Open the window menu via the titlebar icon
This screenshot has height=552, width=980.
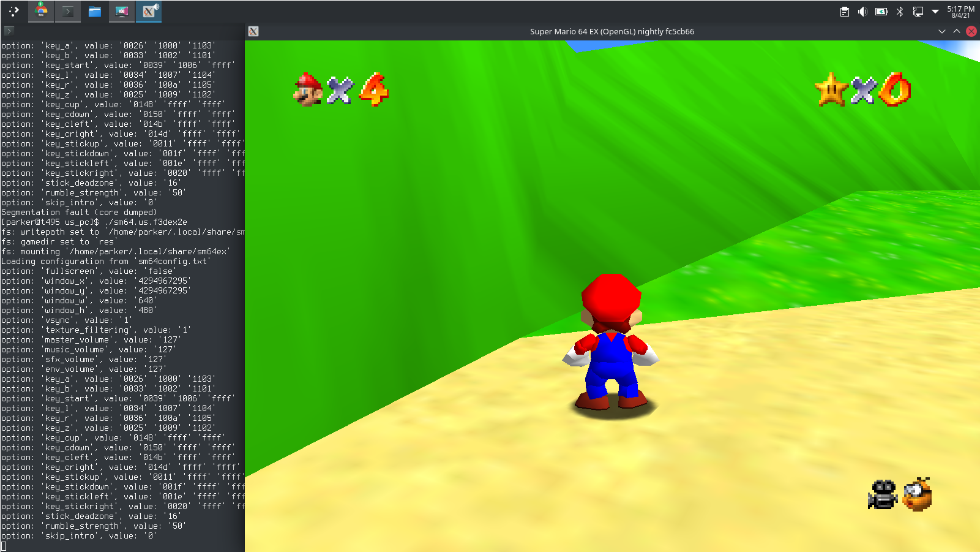(x=253, y=31)
